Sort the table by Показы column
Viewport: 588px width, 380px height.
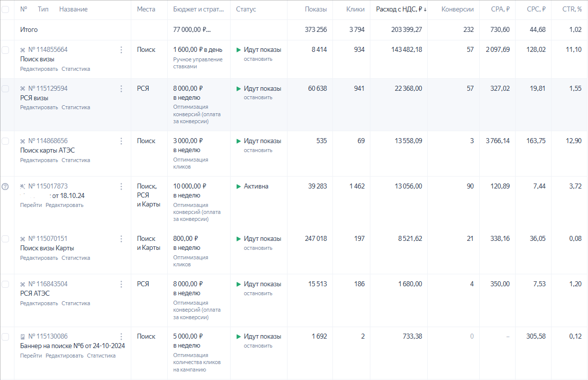pos(316,9)
